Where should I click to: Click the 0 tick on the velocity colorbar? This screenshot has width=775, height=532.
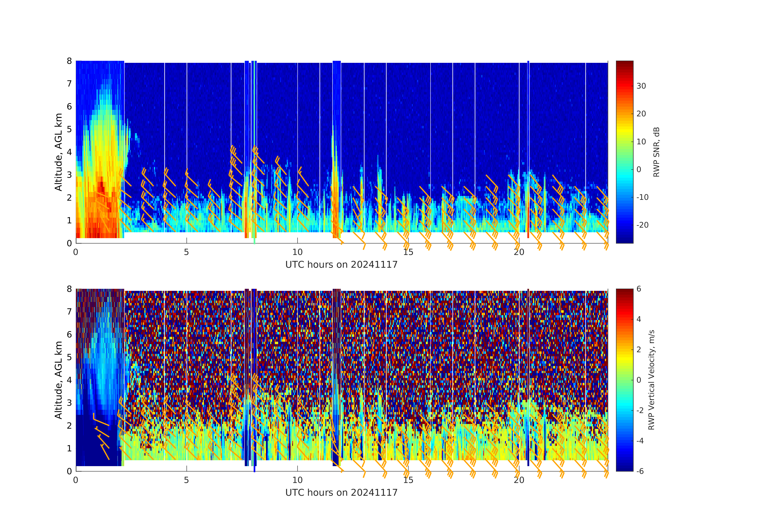(x=639, y=380)
